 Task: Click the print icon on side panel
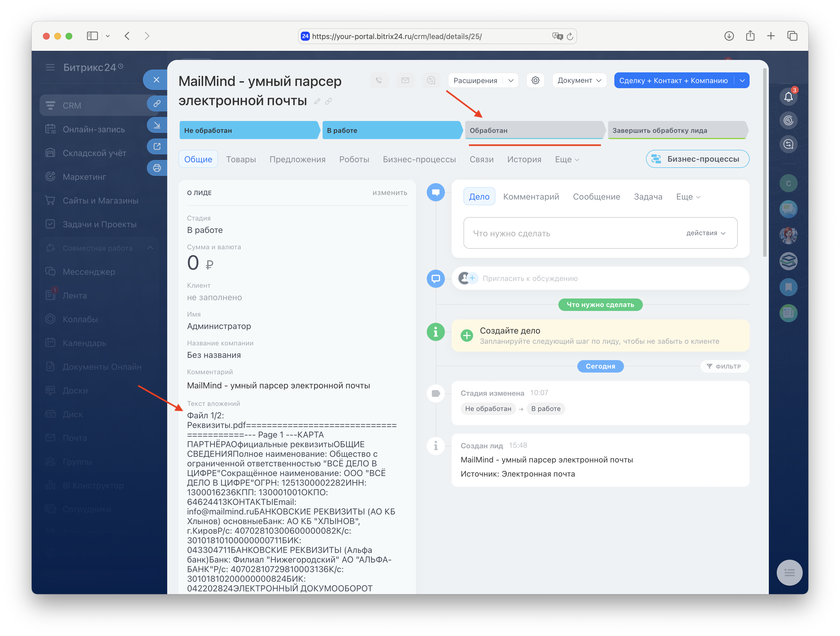coord(157,168)
